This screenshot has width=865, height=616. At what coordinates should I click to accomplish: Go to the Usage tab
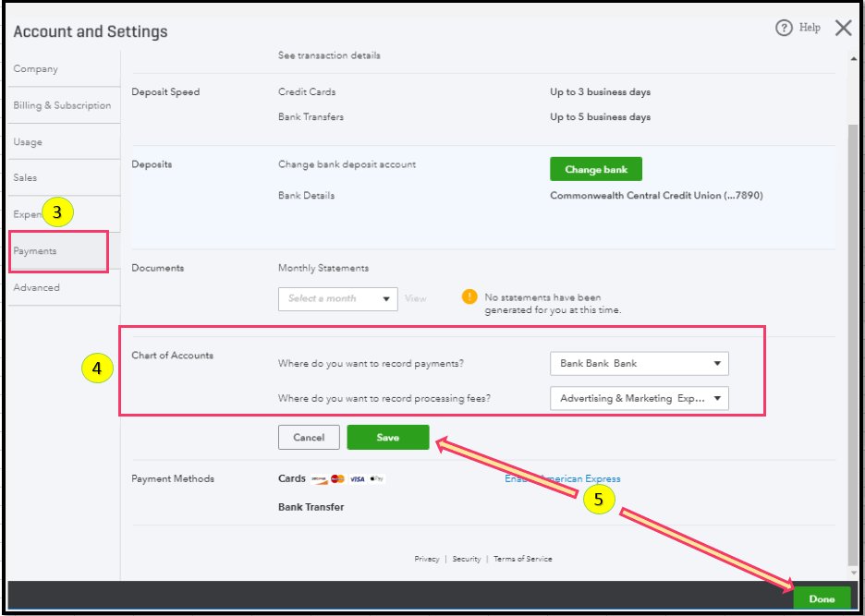pyautogui.click(x=28, y=142)
